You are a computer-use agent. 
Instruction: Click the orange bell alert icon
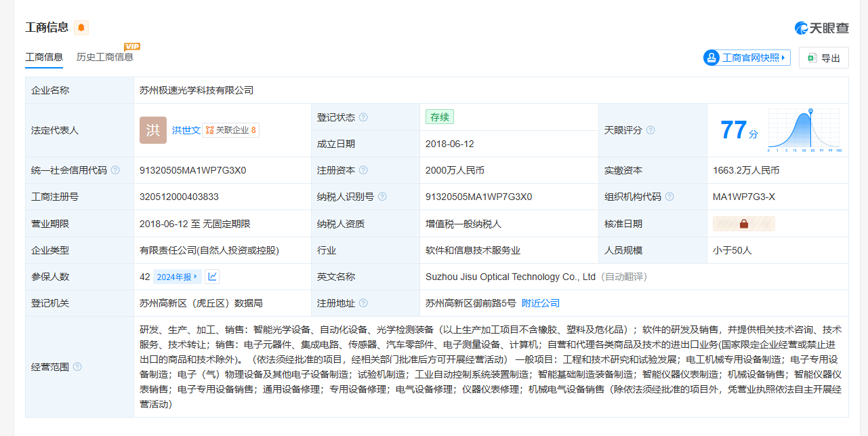(x=81, y=28)
